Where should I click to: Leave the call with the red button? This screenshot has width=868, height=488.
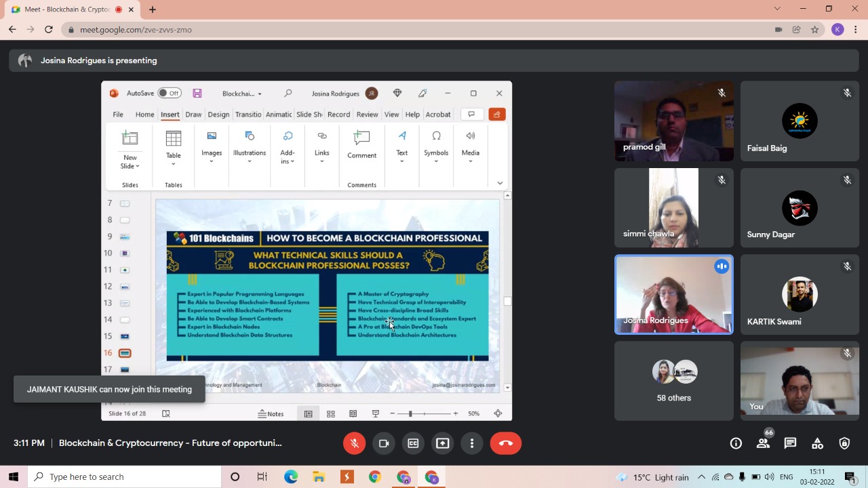[x=505, y=443]
